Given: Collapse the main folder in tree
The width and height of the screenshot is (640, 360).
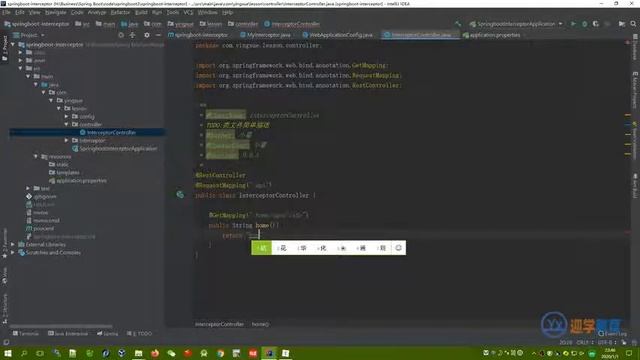Looking at the screenshot, I should (x=28, y=76).
